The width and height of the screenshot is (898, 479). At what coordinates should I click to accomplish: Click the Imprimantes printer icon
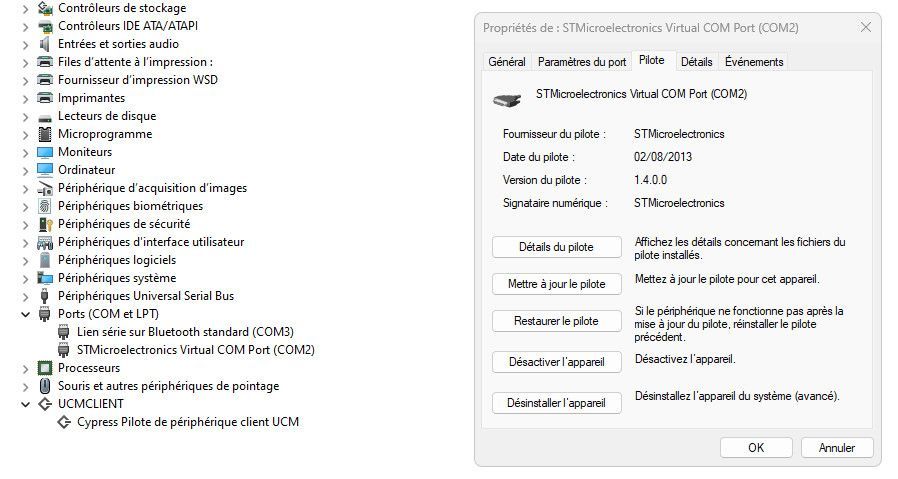tap(44, 98)
